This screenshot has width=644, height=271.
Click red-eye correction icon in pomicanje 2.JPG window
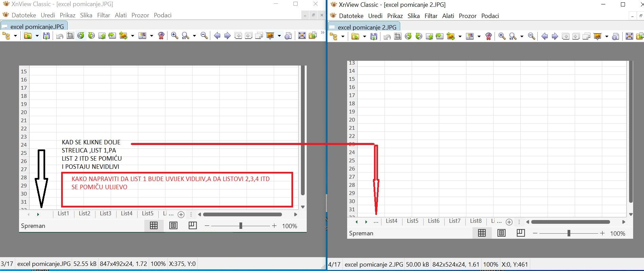489,36
